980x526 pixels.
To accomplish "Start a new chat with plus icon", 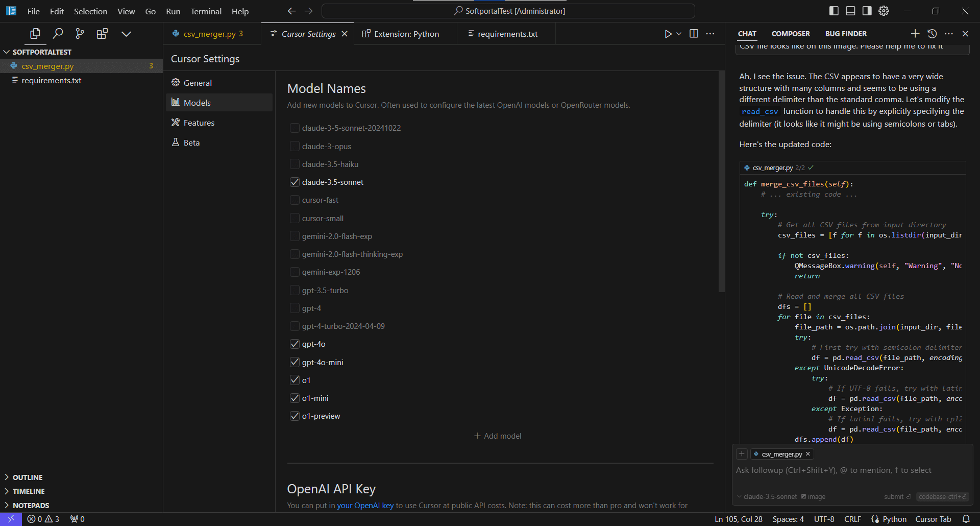I will coord(915,34).
